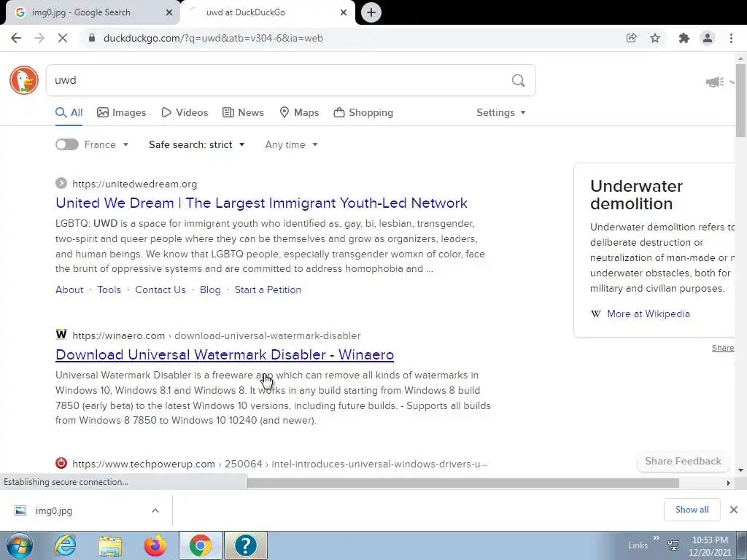Switch to the Shopping tab
The height and width of the screenshot is (560, 747).
[x=363, y=113]
